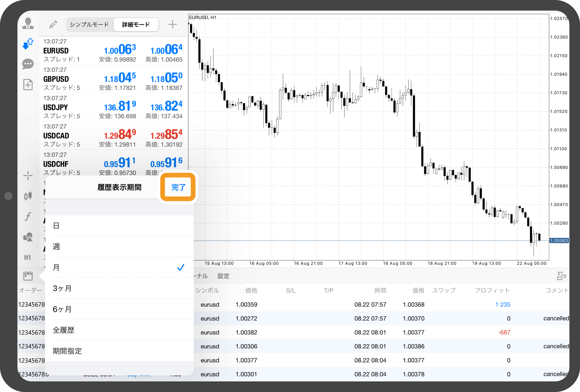Click the profit value 1 235
Viewport: 580px width, 392px height.
[x=503, y=304]
